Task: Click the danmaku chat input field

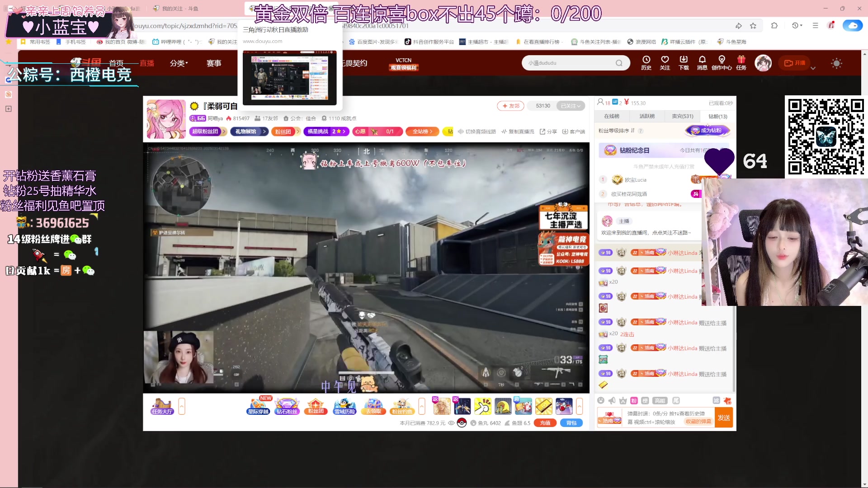Action: [x=668, y=418]
